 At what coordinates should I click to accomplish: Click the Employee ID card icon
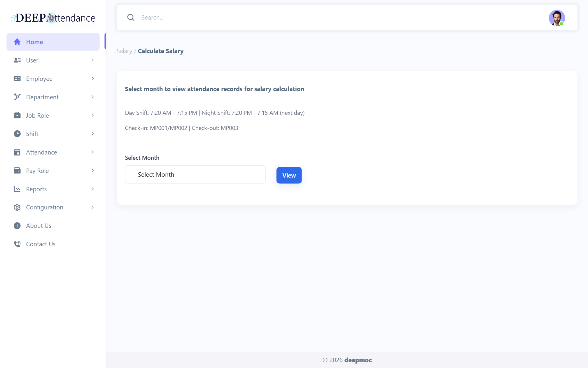(x=17, y=79)
